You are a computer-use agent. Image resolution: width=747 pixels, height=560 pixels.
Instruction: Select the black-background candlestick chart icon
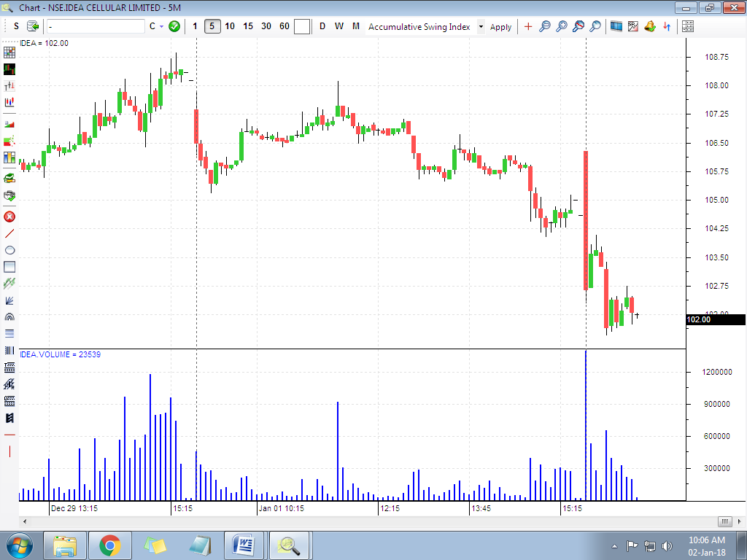click(x=9, y=69)
